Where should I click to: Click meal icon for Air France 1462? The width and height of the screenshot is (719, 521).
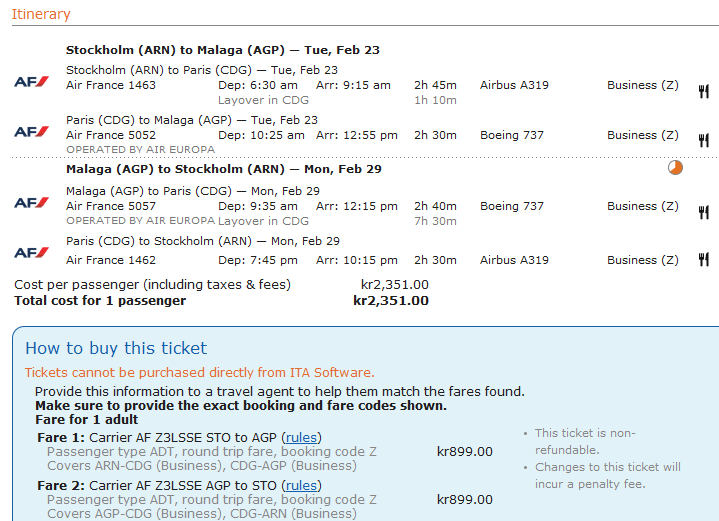[x=703, y=260]
